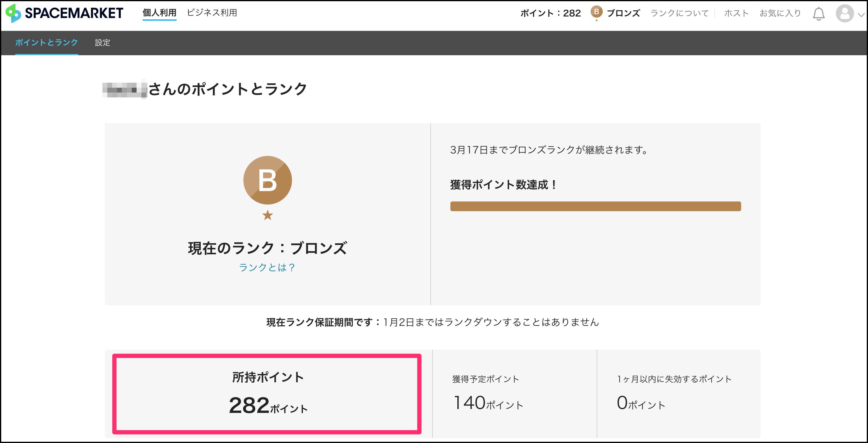This screenshot has height=443, width=868.
Task: Open ランクについて link in header
Action: [x=679, y=13]
